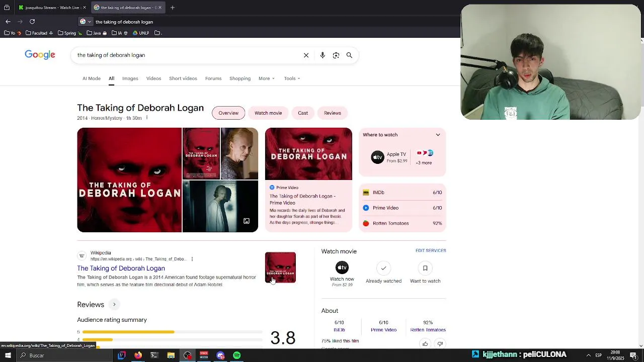Like the film with thumbs up

(425, 344)
